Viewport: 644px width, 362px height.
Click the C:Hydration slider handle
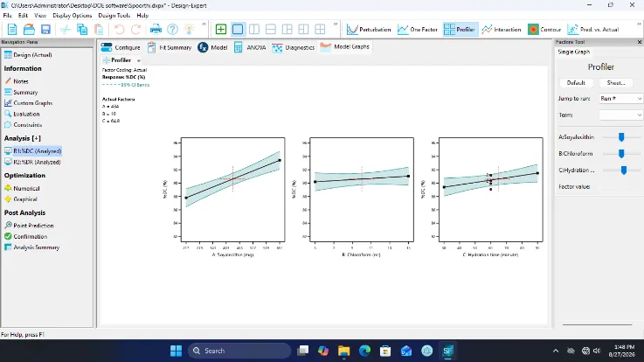click(624, 170)
